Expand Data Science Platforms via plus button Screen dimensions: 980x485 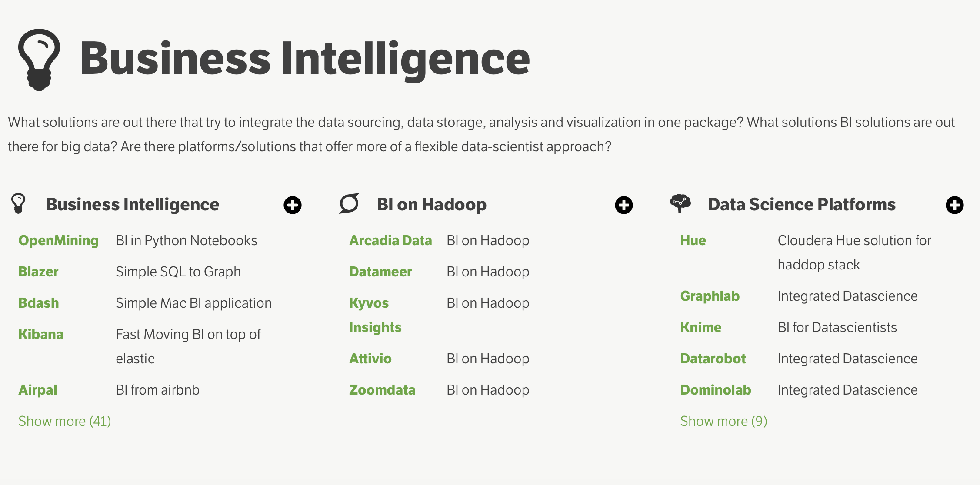click(955, 205)
